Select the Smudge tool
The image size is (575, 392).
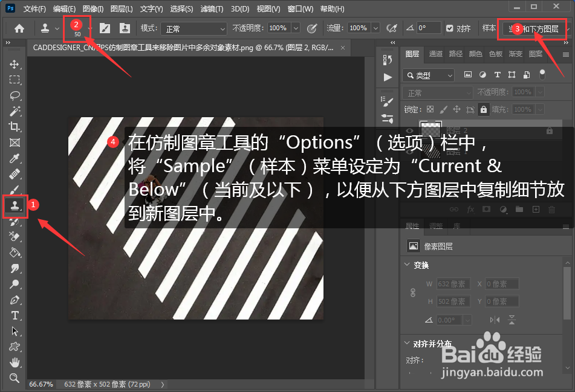[x=15, y=269]
